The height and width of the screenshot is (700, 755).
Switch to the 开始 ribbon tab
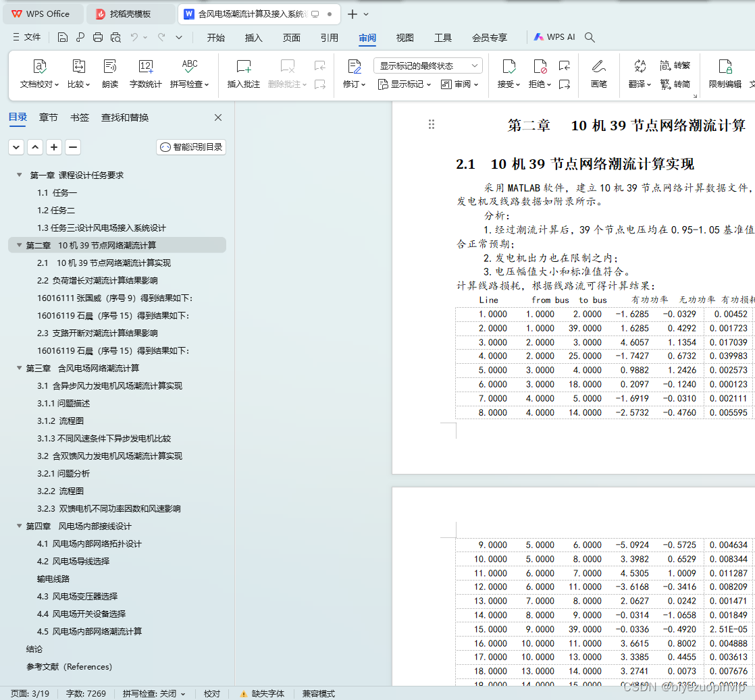click(215, 38)
